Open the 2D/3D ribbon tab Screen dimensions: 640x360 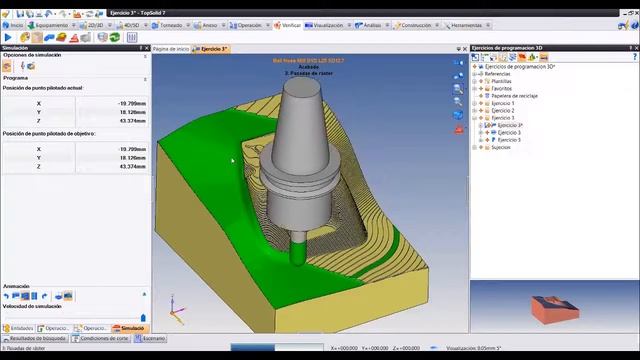pos(92,25)
